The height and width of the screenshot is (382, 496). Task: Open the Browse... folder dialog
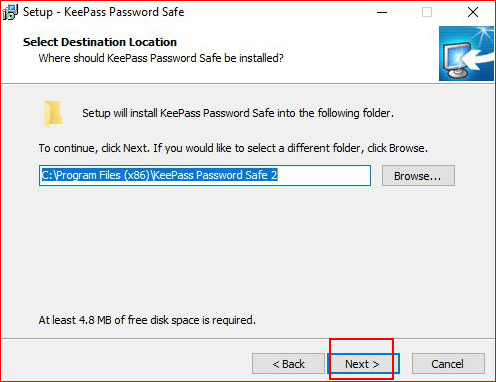[418, 176]
